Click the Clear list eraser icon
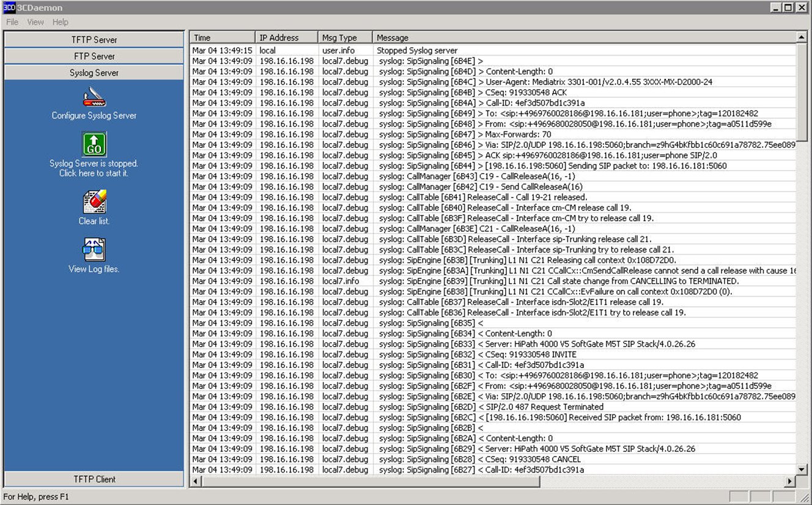Viewport: 812px width, 505px height. [94, 201]
